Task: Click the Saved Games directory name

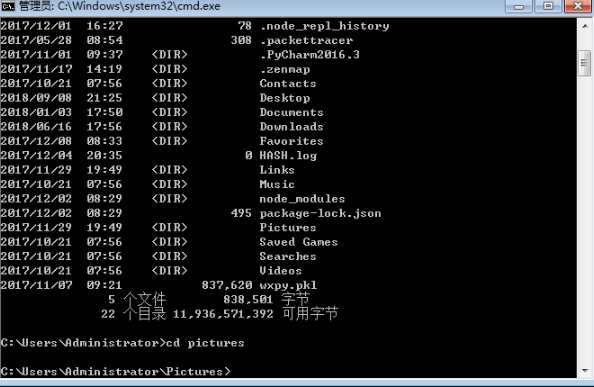Action: coord(299,242)
